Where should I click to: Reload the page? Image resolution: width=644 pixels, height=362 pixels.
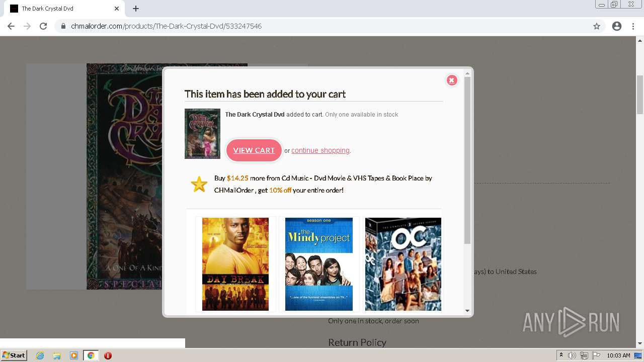pos(43,26)
